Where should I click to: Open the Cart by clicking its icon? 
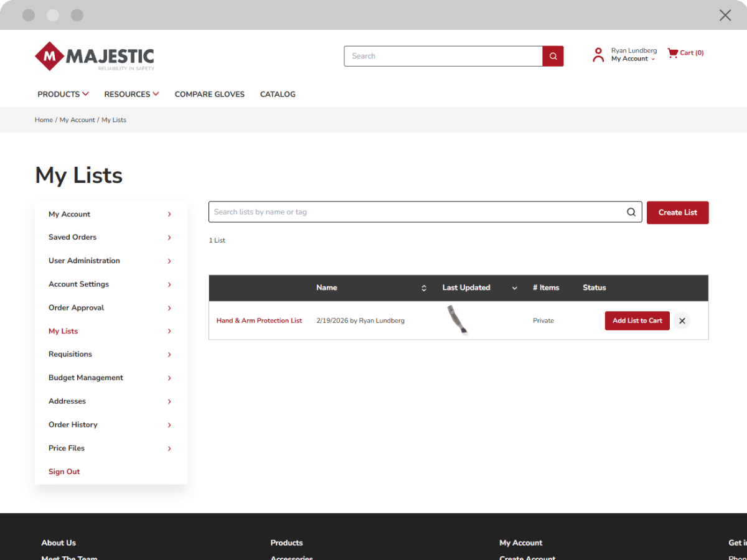pyautogui.click(x=672, y=53)
